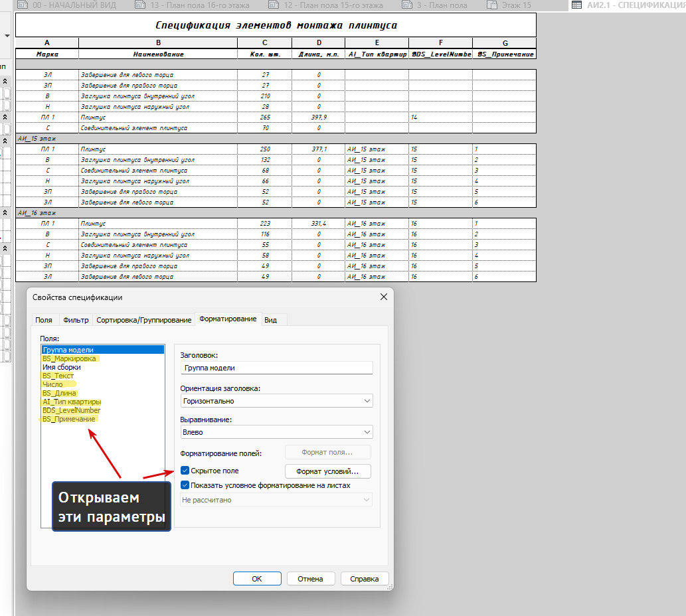The width and height of the screenshot is (686, 616).
Task: Click the 'BS_Примечание' schedule header cell
Action: 505,54
